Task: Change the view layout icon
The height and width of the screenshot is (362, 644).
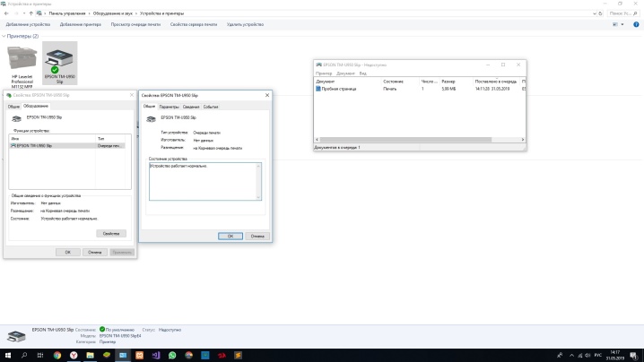Action: 615,24
